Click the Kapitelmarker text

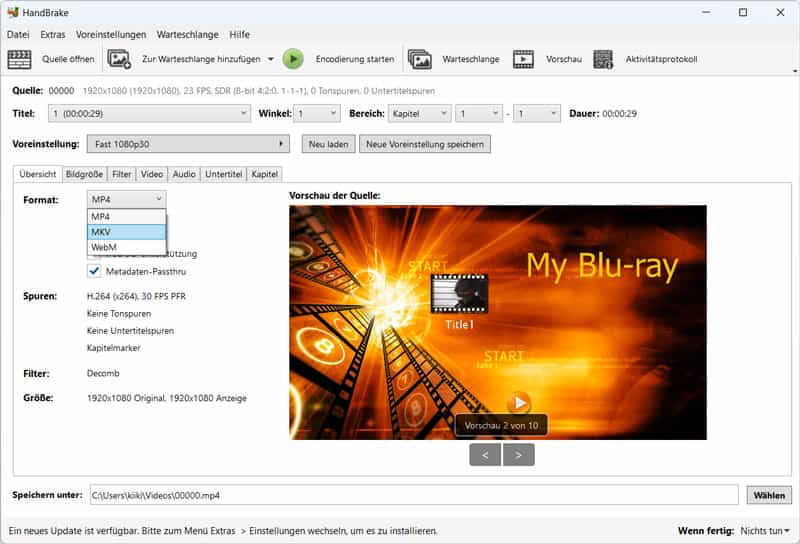(113, 348)
